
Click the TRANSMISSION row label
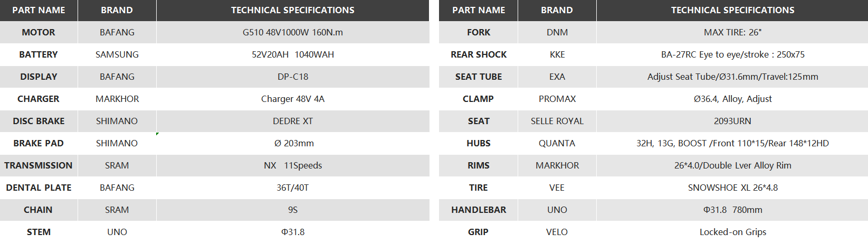tap(39, 165)
